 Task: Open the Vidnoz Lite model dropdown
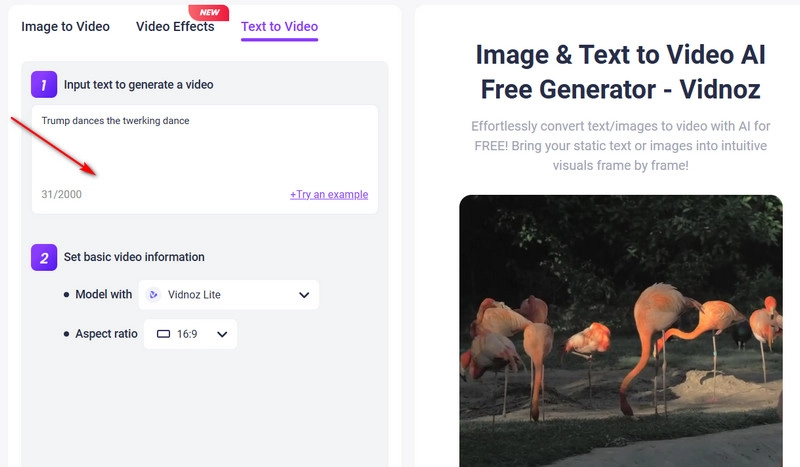click(x=229, y=294)
